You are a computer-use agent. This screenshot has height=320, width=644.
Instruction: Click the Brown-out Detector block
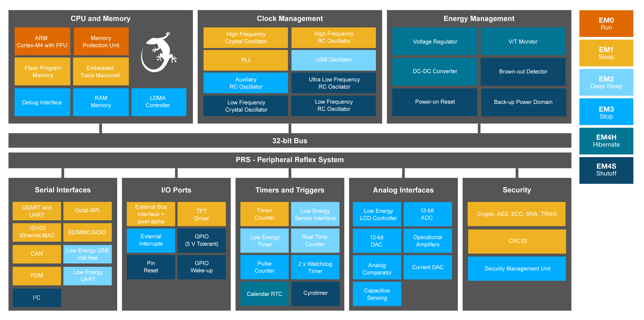click(523, 72)
